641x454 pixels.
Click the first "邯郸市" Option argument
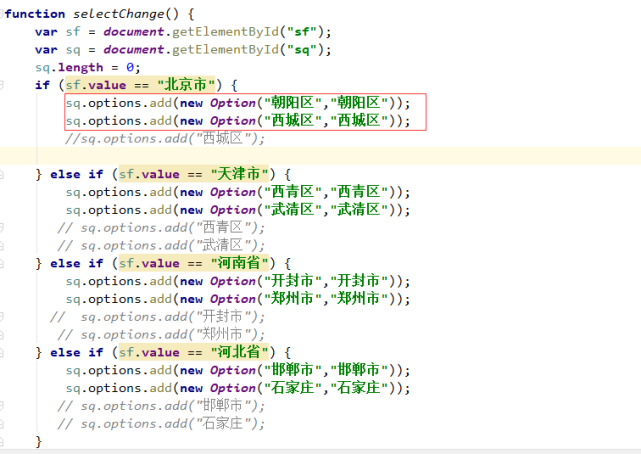(293, 370)
